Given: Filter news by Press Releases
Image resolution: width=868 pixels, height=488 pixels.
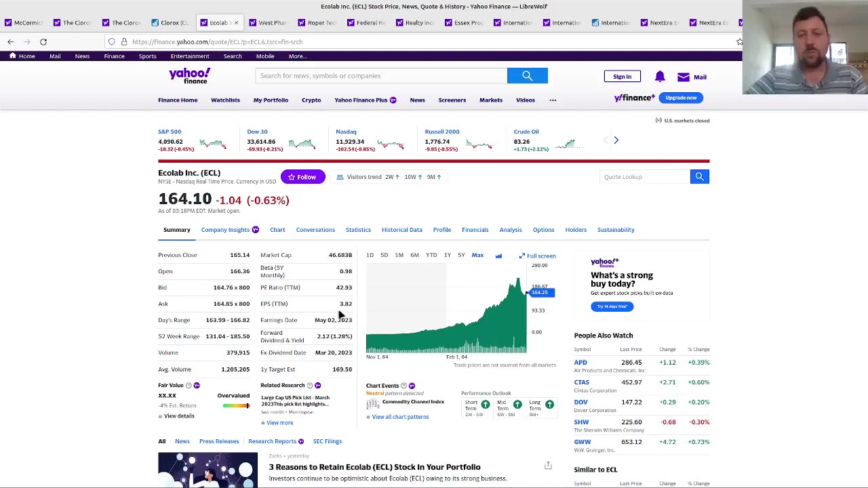Looking at the screenshot, I should (219, 441).
